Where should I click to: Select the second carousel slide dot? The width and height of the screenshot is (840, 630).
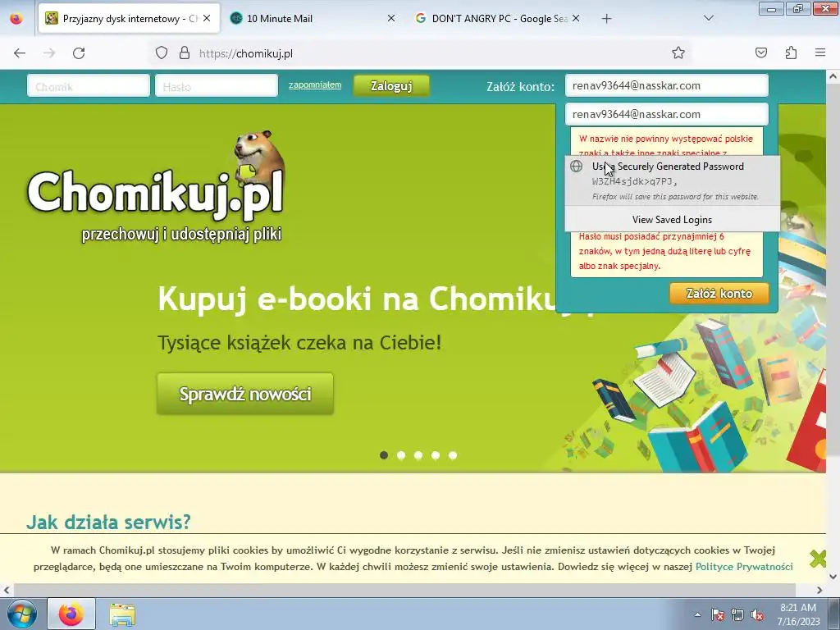[400, 455]
